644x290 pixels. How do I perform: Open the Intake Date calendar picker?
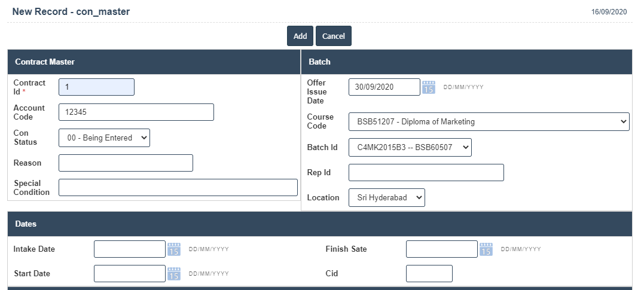pos(174,249)
